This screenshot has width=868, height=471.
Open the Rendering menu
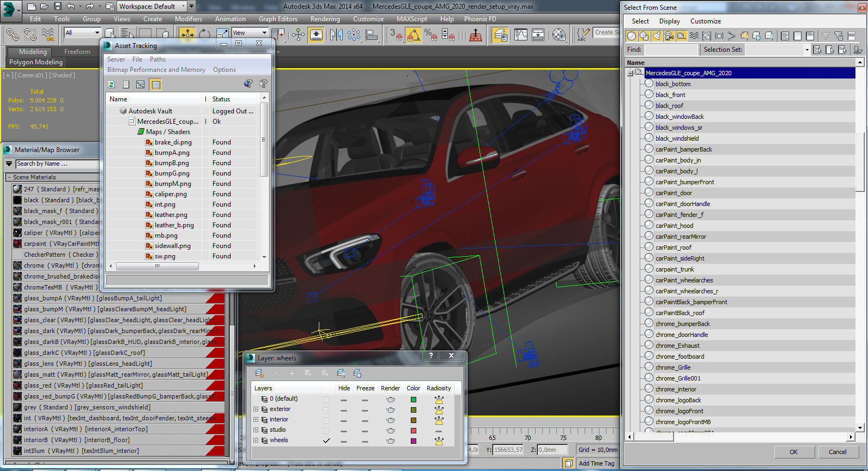(325, 19)
